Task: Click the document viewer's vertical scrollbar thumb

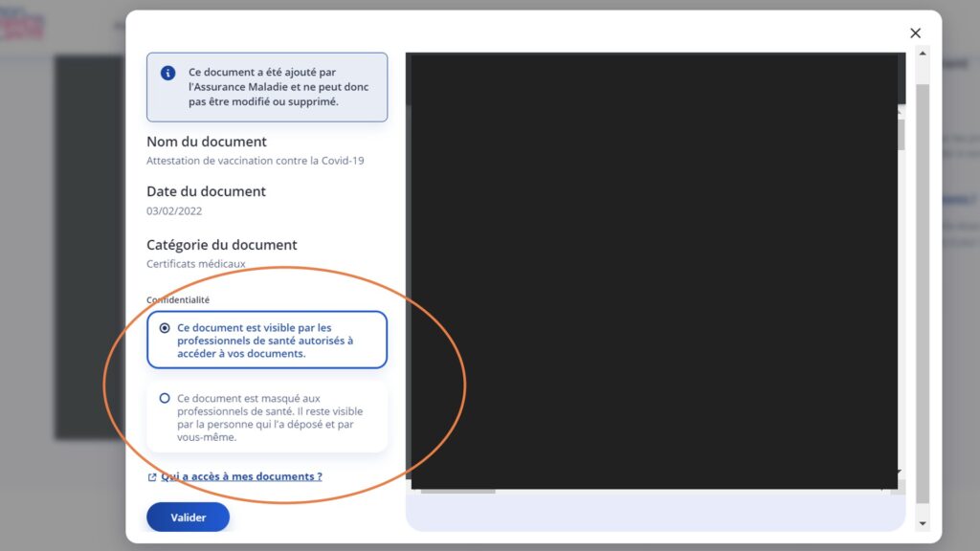Action: [x=899, y=134]
